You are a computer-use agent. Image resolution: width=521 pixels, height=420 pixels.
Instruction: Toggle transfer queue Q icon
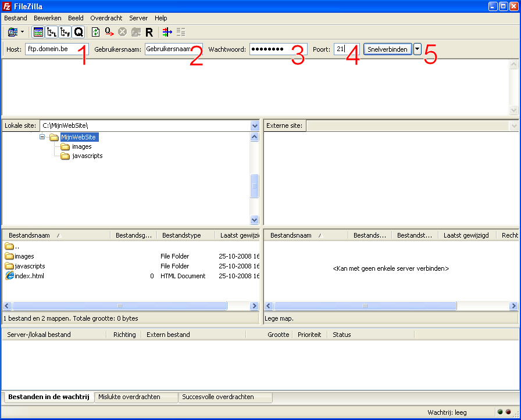78,32
